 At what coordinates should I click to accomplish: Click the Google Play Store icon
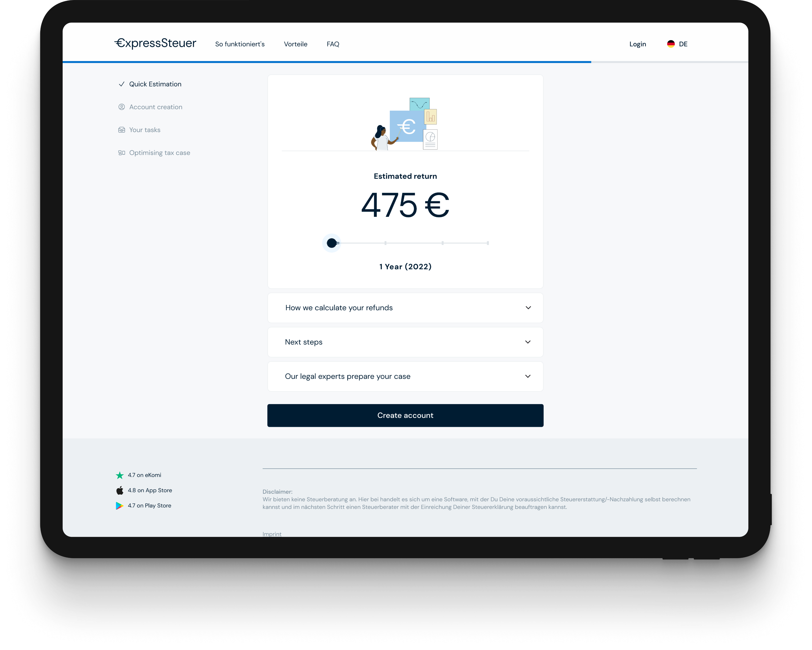click(x=119, y=506)
